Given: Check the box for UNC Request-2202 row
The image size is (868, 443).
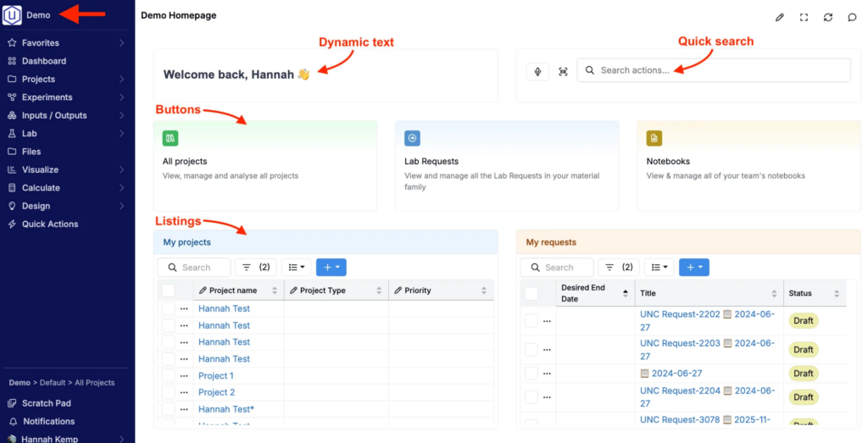Looking at the screenshot, I should 531,320.
